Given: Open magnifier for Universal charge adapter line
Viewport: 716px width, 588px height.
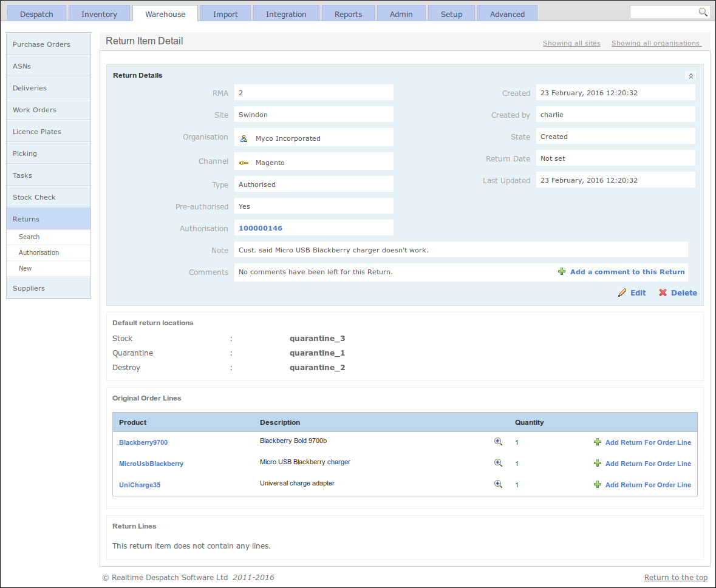Looking at the screenshot, I should 498,484.
